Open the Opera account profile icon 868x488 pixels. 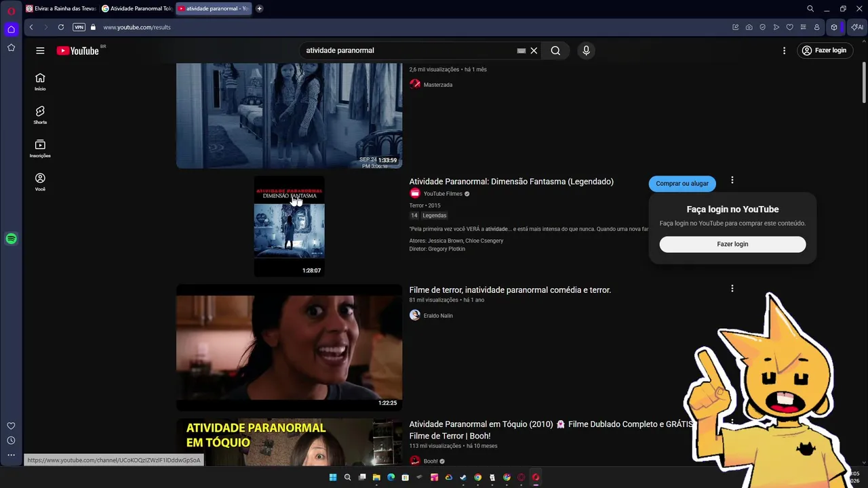coord(816,27)
